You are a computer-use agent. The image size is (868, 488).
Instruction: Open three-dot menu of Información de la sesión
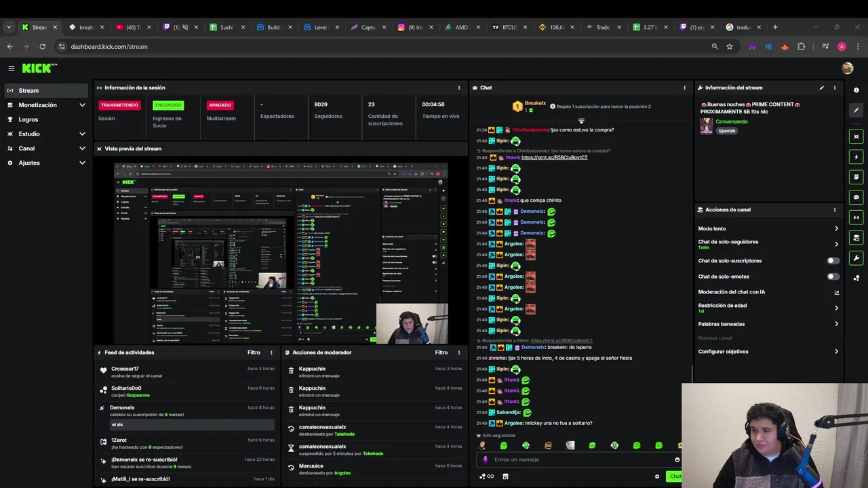(x=459, y=87)
